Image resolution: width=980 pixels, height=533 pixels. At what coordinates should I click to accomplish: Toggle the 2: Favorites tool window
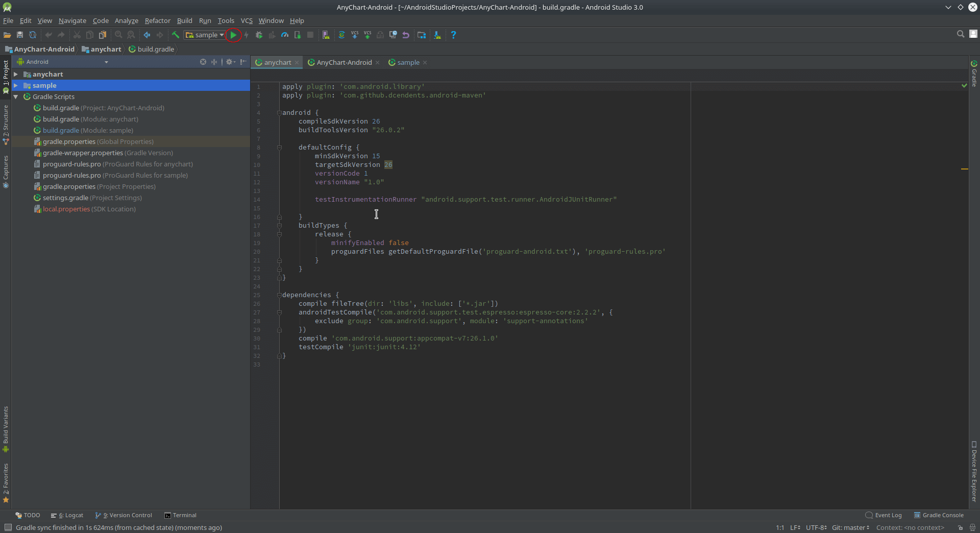6,483
